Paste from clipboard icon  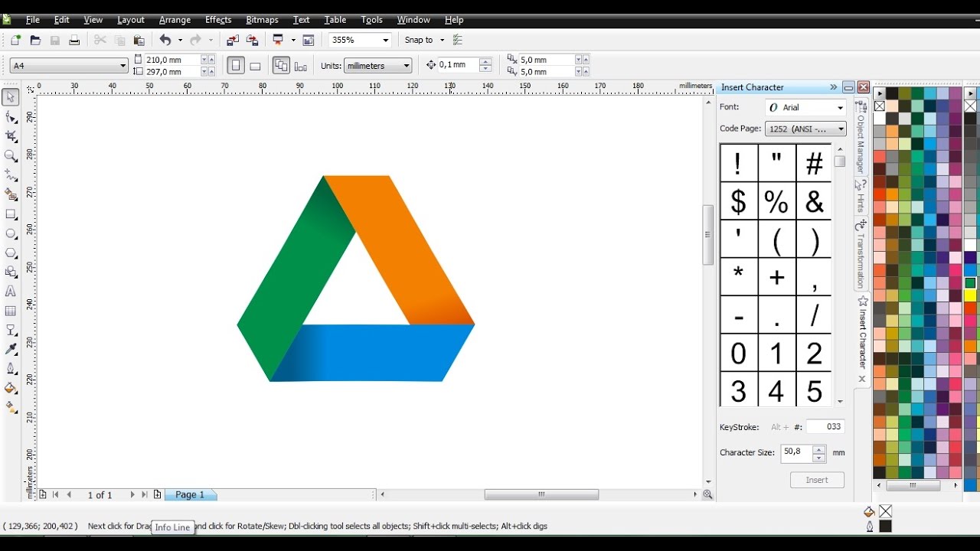[x=139, y=40]
